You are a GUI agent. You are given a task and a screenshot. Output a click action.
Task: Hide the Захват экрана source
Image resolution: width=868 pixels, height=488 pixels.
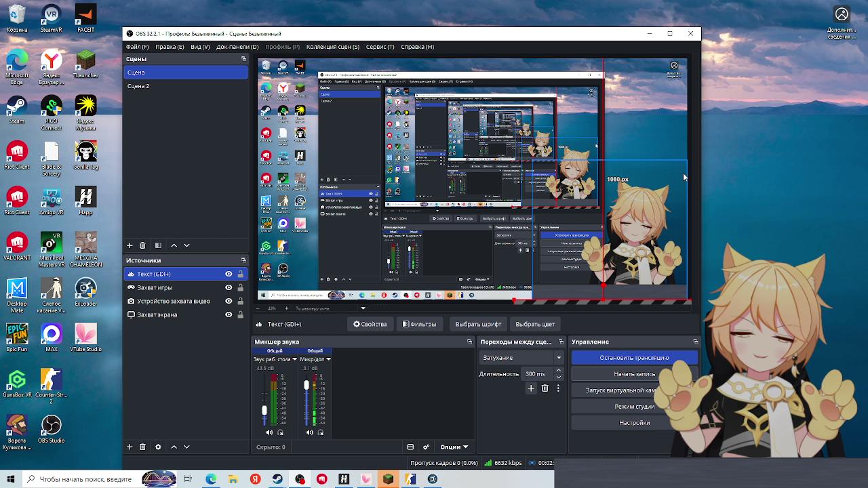(229, 314)
